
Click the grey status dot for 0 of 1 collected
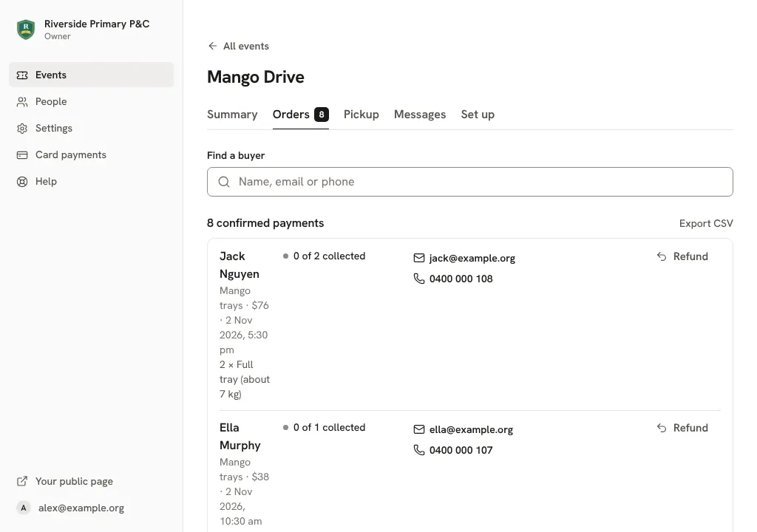pyautogui.click(x=286, y=427)
